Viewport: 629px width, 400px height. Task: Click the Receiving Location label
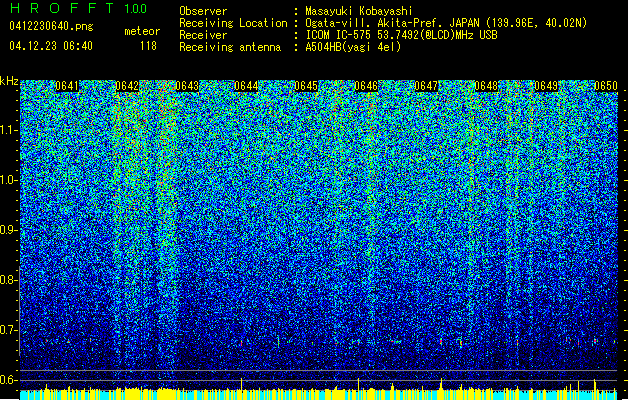pos(233,23)
